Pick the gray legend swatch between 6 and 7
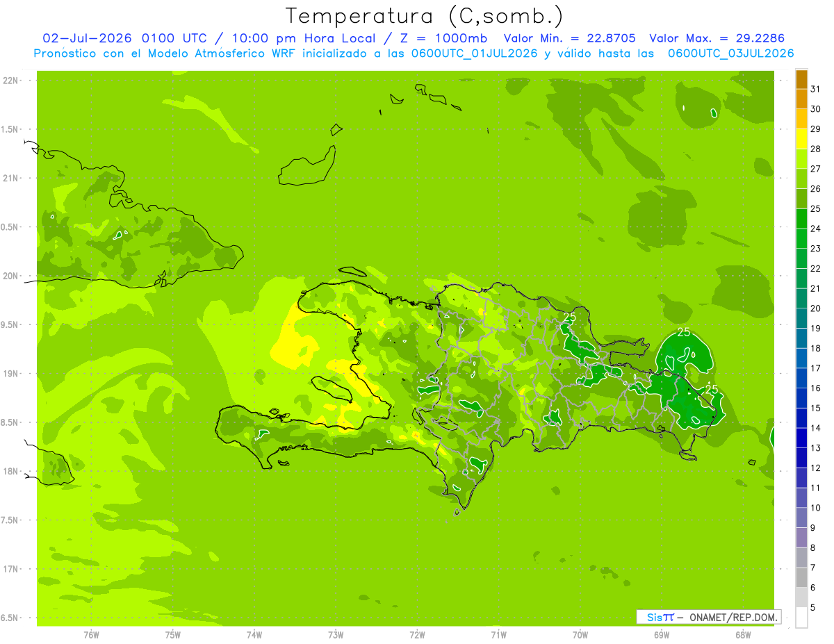Image resolution: width=834 pixels, height=644 pixels. tap(801, 577)
